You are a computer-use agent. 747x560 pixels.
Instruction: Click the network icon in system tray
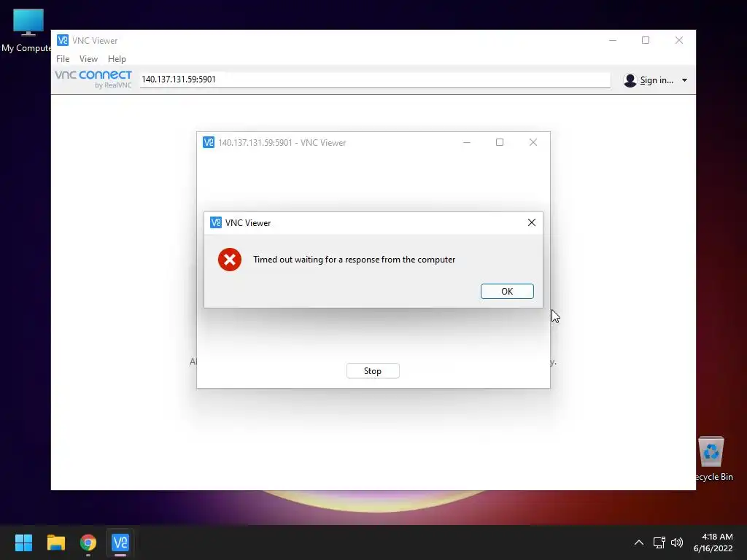pos(659,542)
